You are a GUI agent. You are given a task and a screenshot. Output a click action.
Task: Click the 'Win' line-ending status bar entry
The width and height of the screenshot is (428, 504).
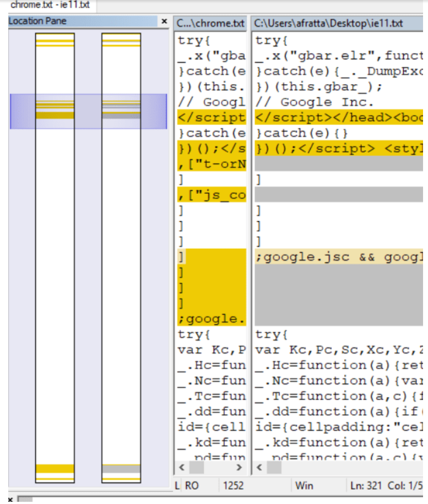[304, 485]
